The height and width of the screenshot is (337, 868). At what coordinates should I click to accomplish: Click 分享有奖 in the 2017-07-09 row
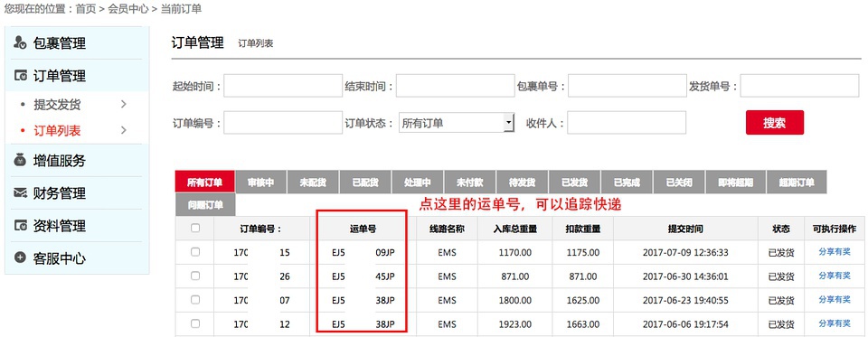(835, 252)
